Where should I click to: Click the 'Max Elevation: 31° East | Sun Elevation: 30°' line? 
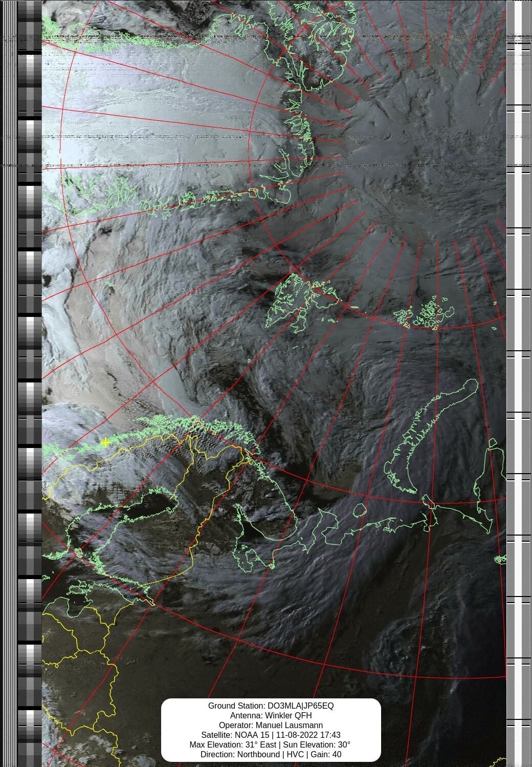270,744
